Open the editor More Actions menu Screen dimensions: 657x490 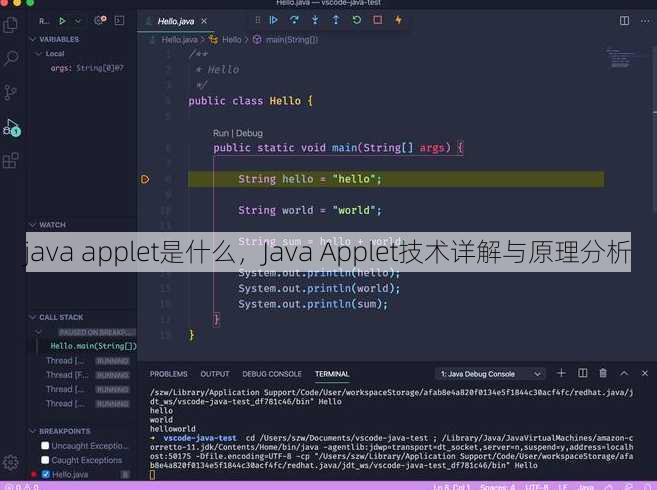[x=646, y=21]
